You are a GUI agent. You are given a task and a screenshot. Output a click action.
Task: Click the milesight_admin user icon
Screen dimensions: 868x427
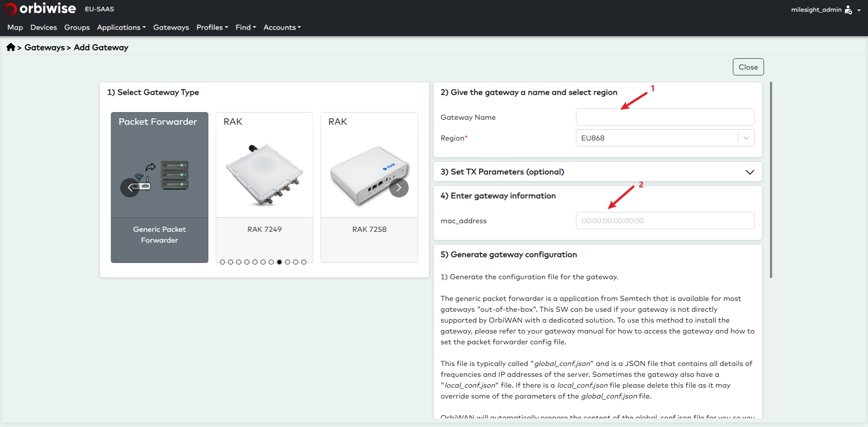click(848, 10)
